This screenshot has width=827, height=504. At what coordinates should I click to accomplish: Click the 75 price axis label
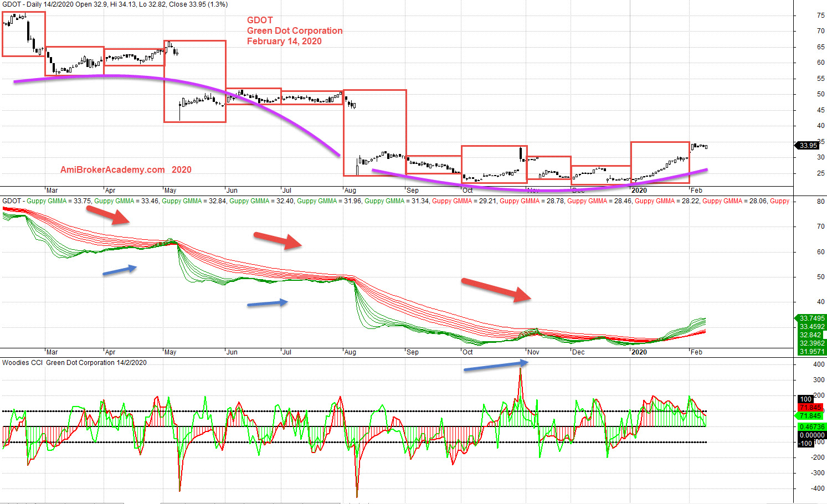point(820,16)
